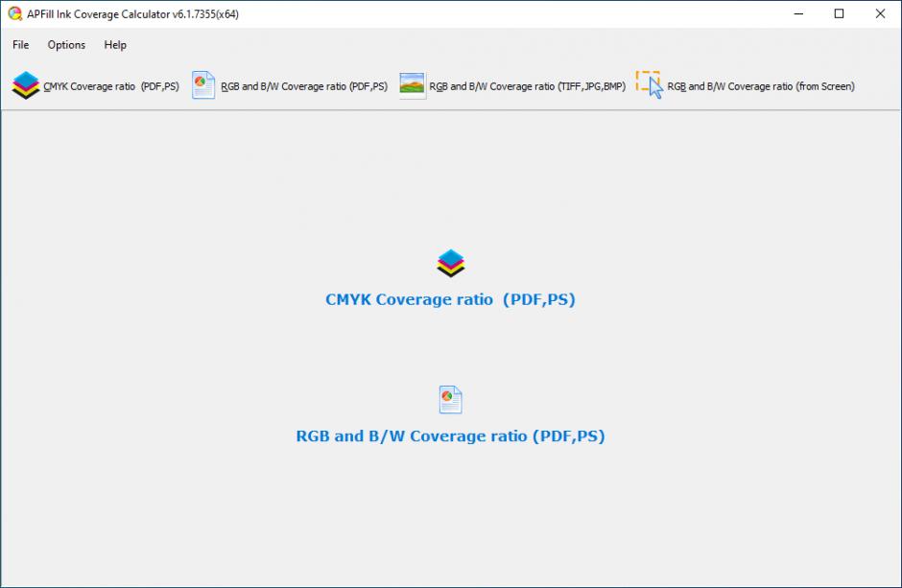Click the large CMYK layers icon in the center
The width and height of the screenshot is (902, 588).
coord(450,263)
